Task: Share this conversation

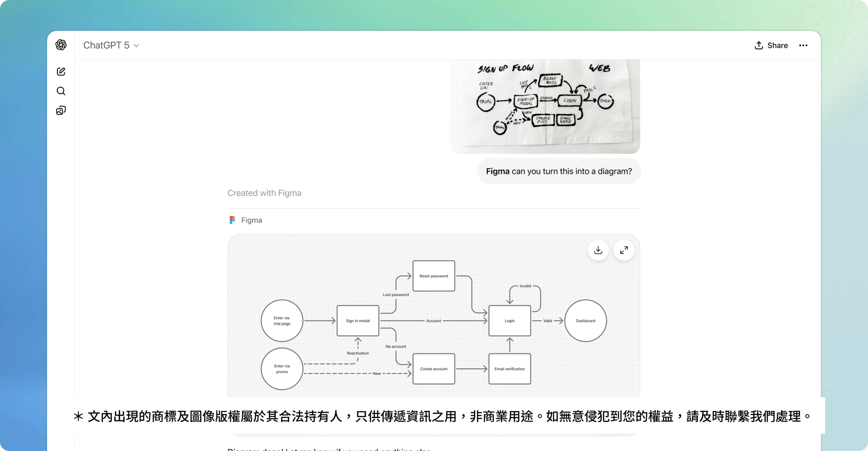Action: coord(771,46)
